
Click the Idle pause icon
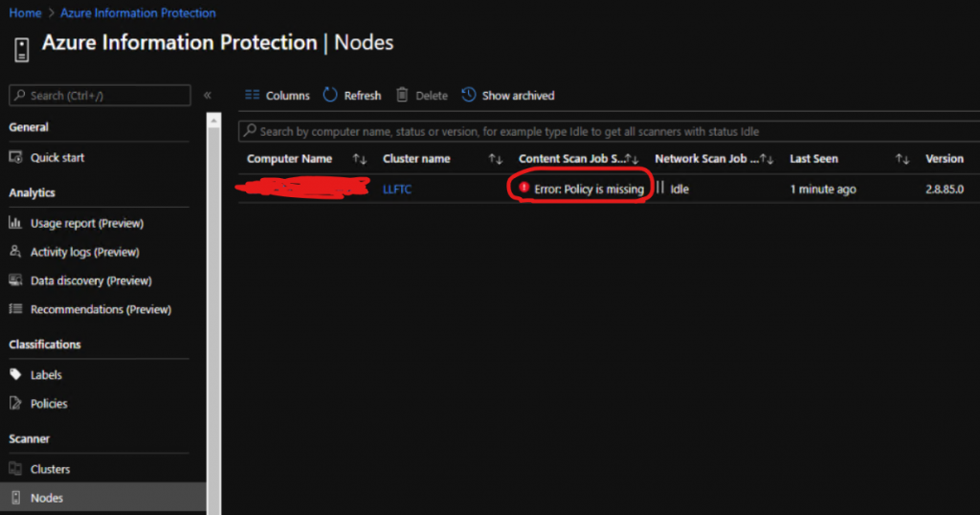coord(660,187)
